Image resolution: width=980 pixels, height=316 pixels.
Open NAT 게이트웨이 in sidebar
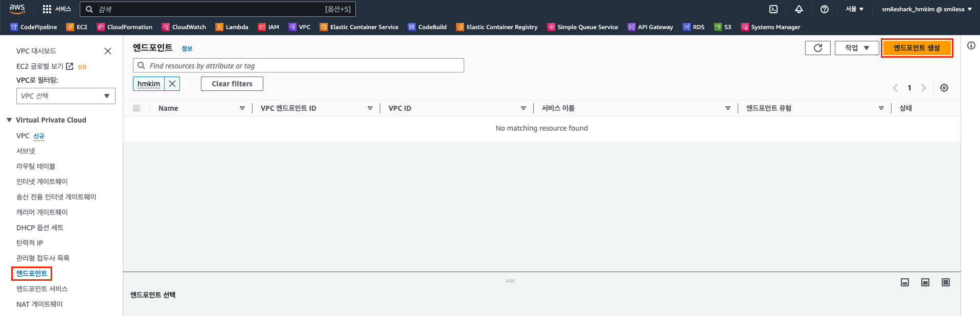[x=39, y=304]
